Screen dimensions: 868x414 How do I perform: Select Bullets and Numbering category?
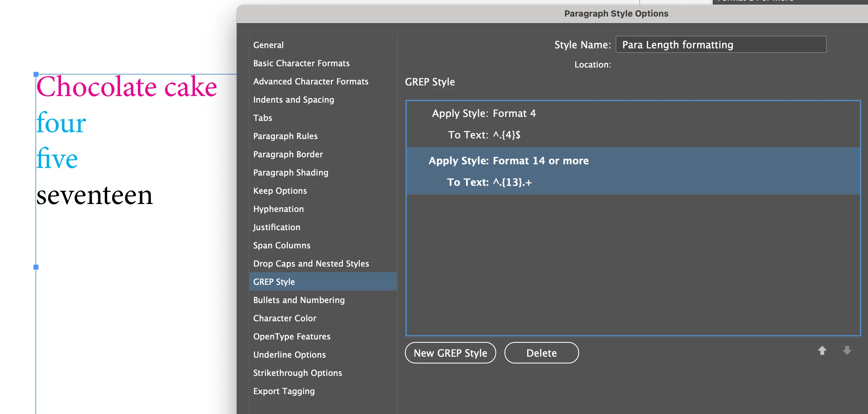298,300
